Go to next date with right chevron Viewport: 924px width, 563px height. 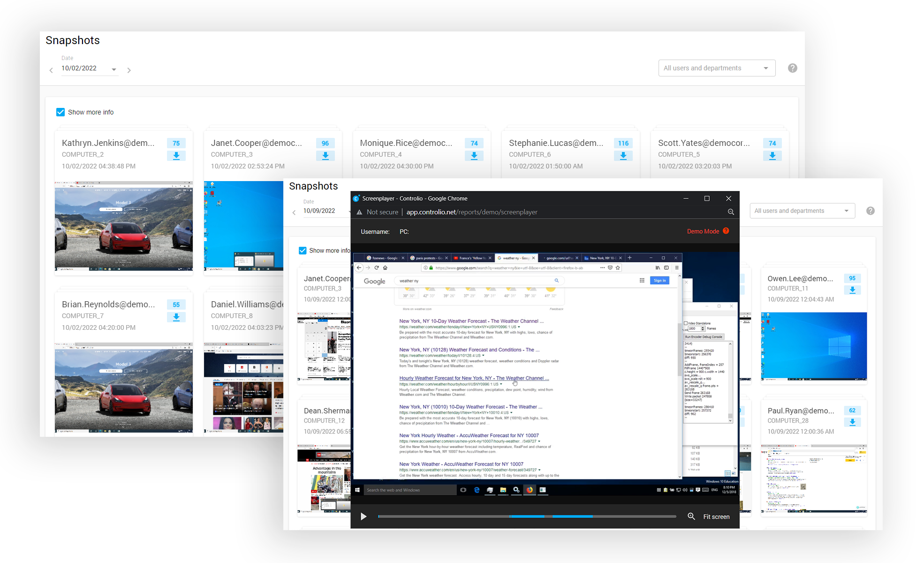click(129, 70)
